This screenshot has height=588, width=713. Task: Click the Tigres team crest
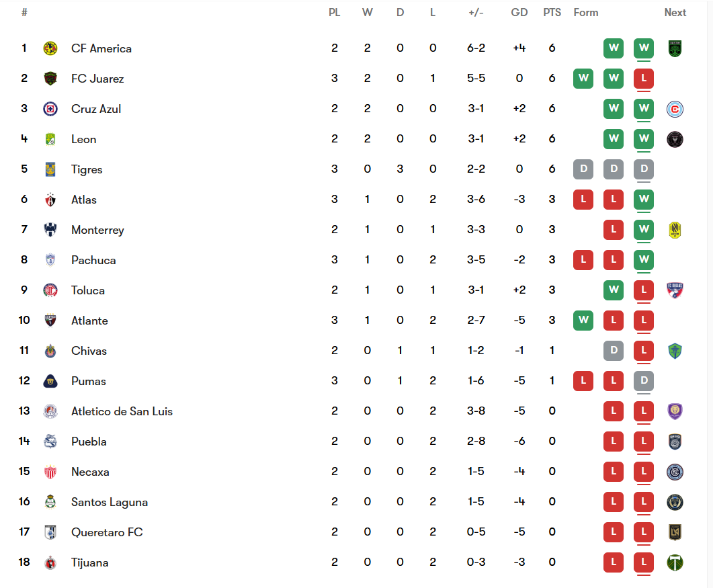coord(50,169)
